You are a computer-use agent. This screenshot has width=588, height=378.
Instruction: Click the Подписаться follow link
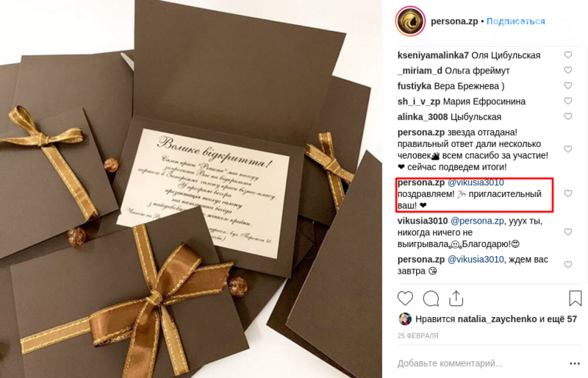click(x=516, y=21)
